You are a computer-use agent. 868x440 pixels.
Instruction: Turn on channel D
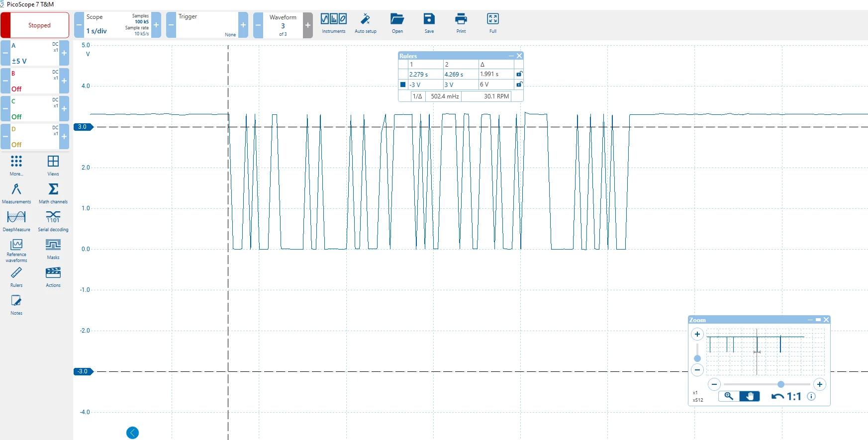tap(35, 137)
